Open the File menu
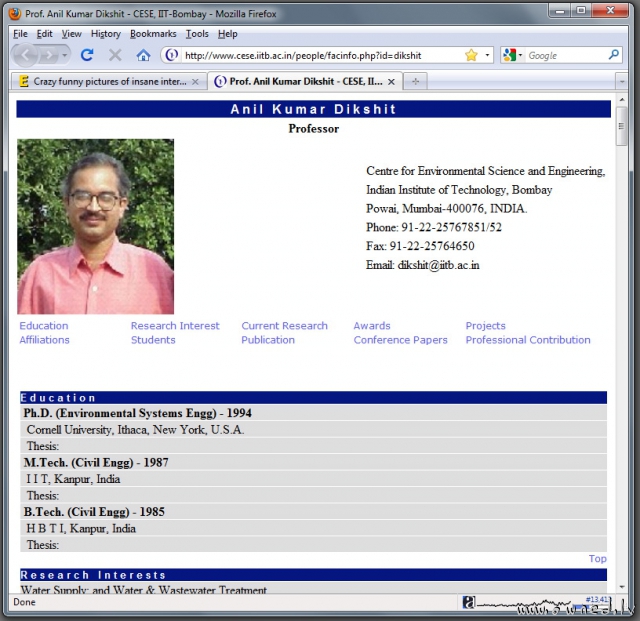Viewport: 640px width, 621px height. (x=20, y=34)
